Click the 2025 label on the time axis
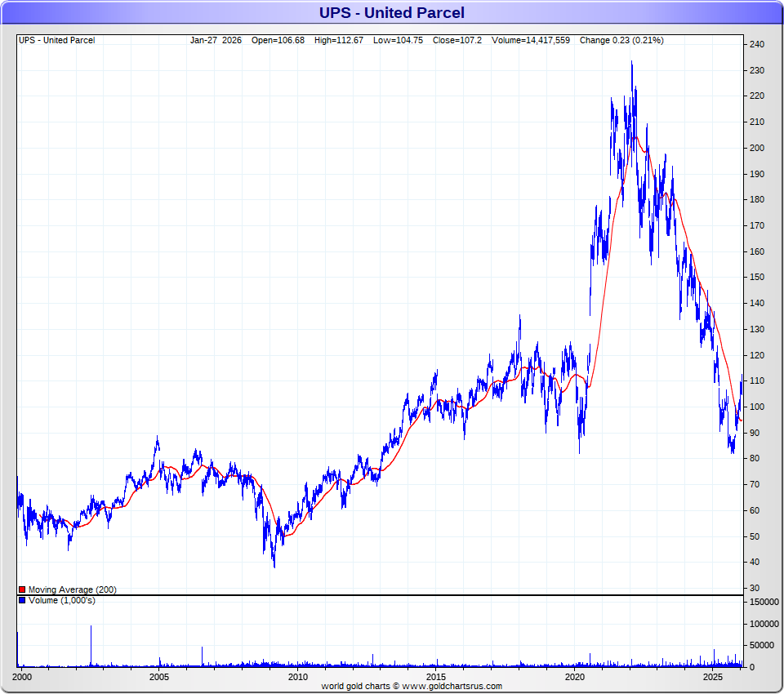784x694 pixels. 713,677
